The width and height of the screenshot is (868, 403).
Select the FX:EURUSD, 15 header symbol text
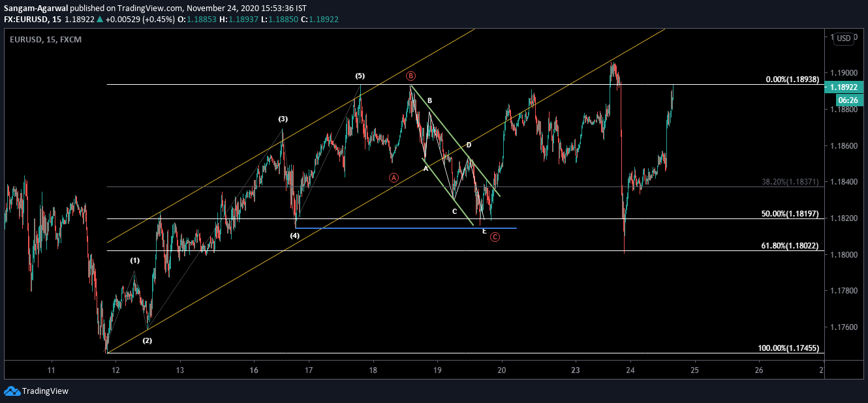point(31,20)
